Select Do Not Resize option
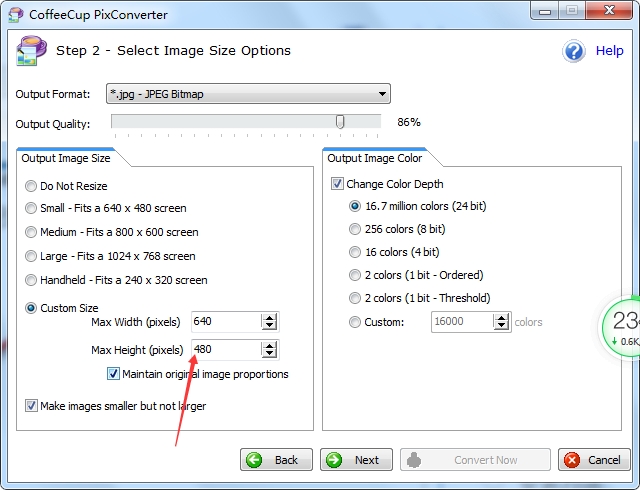The height and width of the screenshot is (490, 640). pyautogui.click(x=32, y=186)
